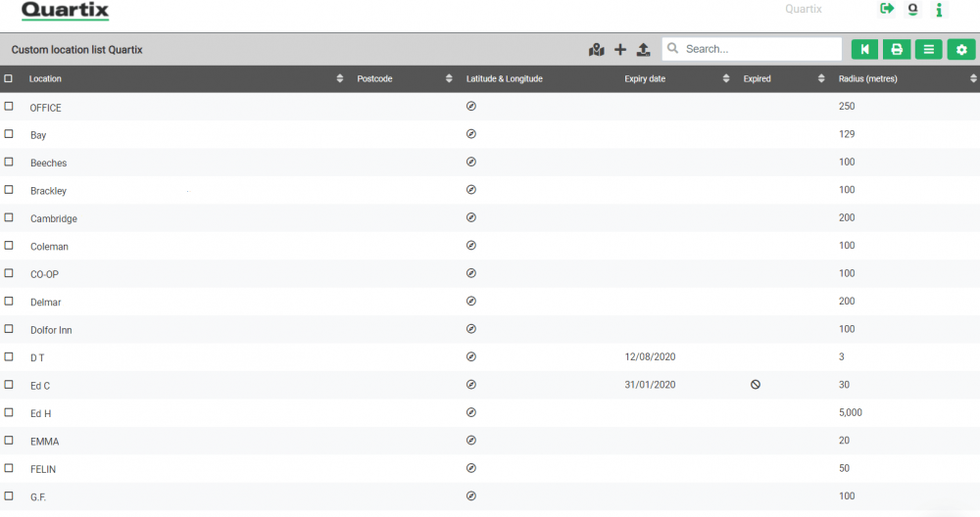Screen dimensions: 980x517
Task: Check the Cambridge row checkbox
Action: pyautogui.click(x=9, y=217)
